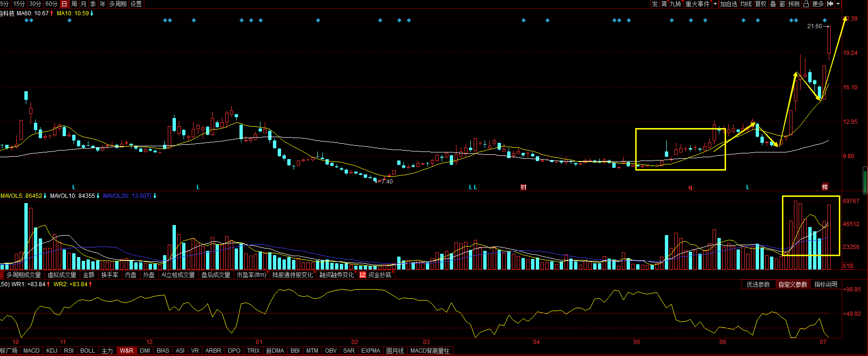Select the 融资融券变化 tab
868x356 pixels.
337,275
